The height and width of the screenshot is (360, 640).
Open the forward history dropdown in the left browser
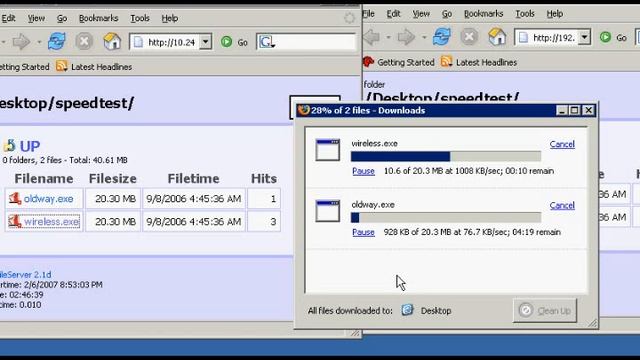tap(39, 42)
